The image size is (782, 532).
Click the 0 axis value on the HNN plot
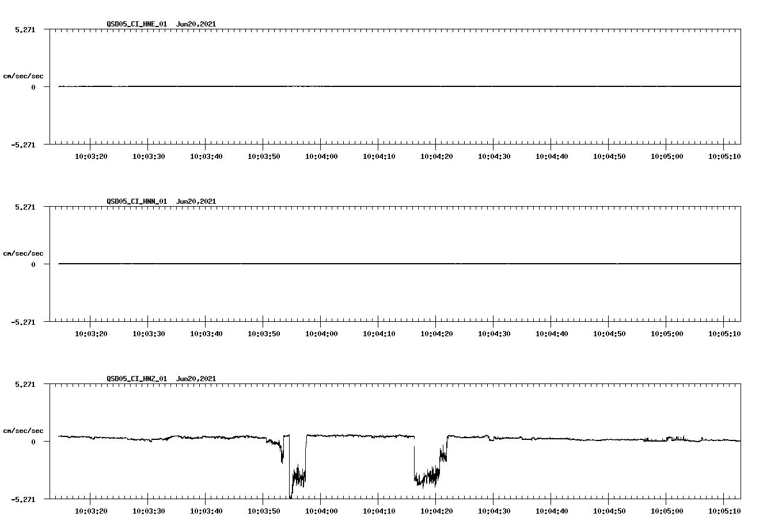33,264
